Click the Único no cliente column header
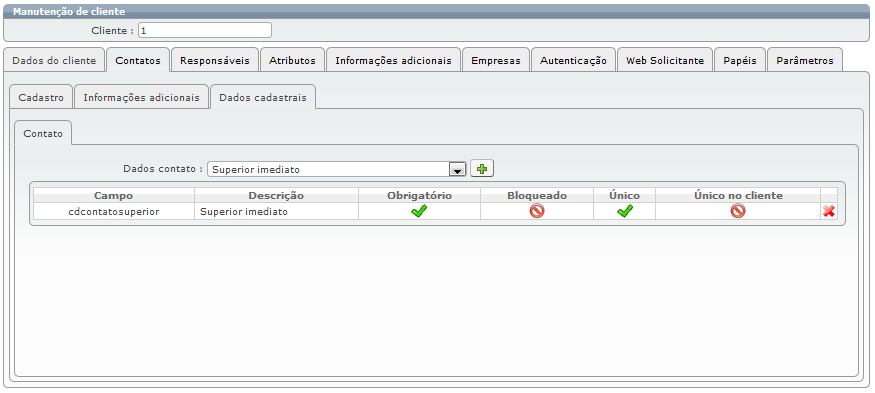 pyautogui.click(x=738, y=195)
